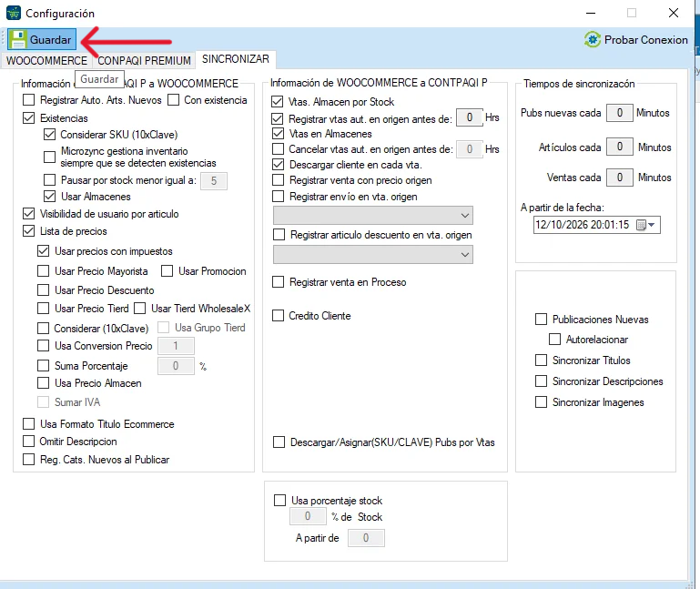Click the Artículos cada minutes field
This screenshot has height=589, width=700.
620,147
